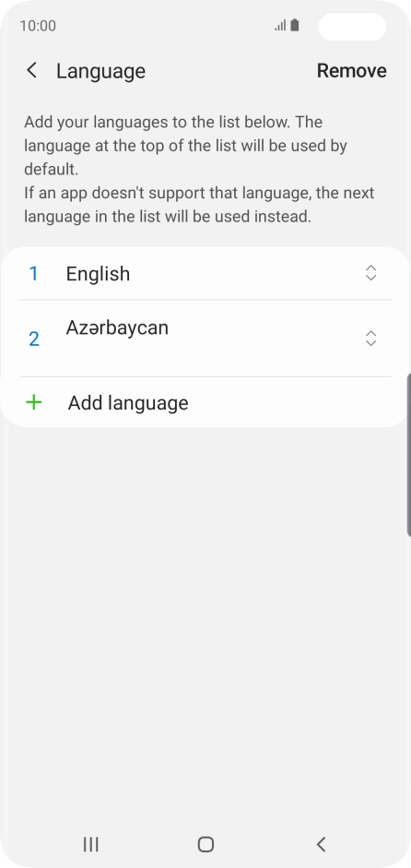Click the green plus icon
Viewport: 411px width, 868px height.
click(34, 402)
